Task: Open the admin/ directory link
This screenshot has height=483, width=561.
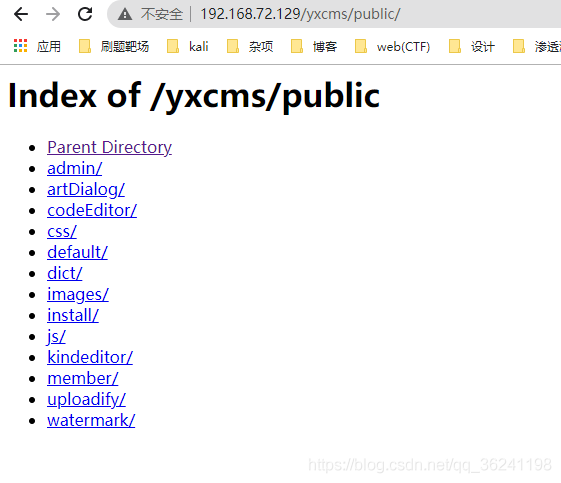Action: click(x=74, y=169)
